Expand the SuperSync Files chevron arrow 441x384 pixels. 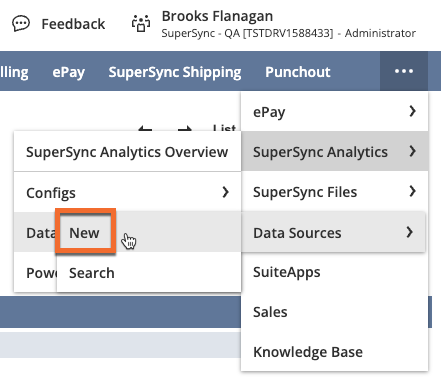[413, 191]
